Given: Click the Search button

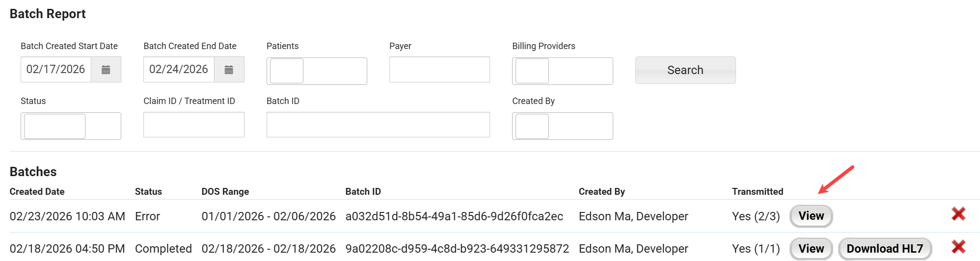Looking at the screenshot, I should click(685, 70).
